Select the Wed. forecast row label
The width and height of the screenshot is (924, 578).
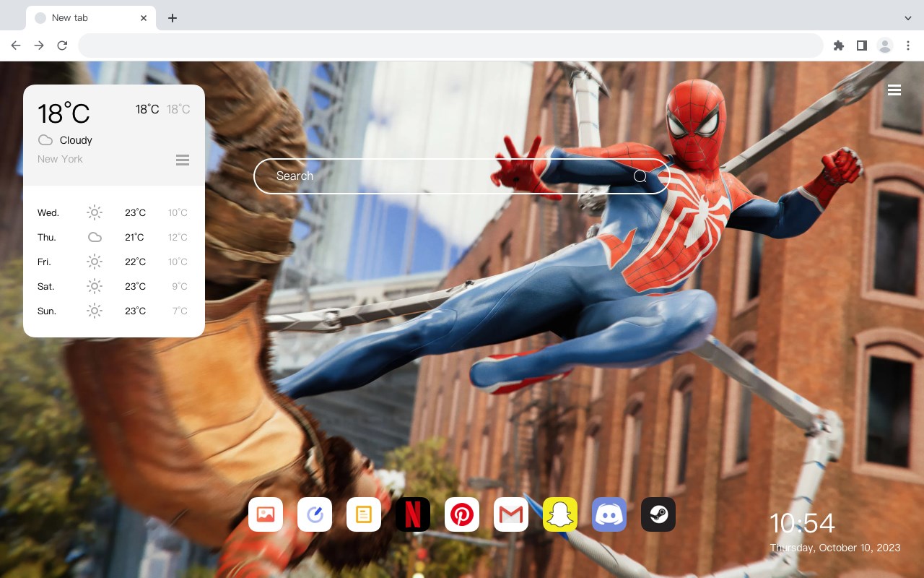48,213
